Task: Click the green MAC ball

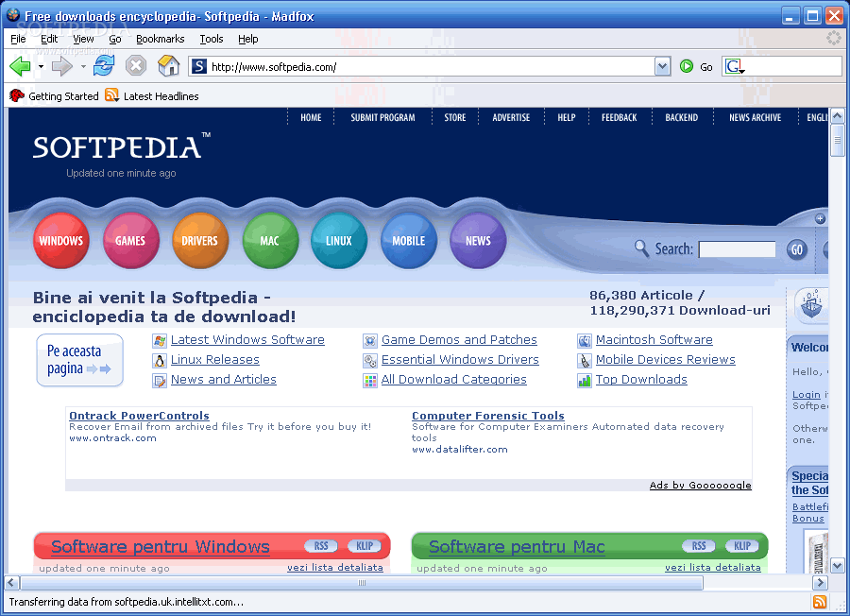Action: click(x=270, y=241)
